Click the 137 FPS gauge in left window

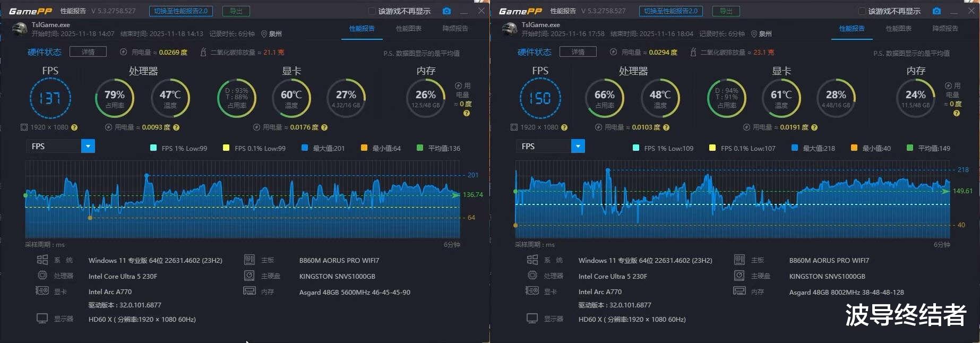coord(50,98)
